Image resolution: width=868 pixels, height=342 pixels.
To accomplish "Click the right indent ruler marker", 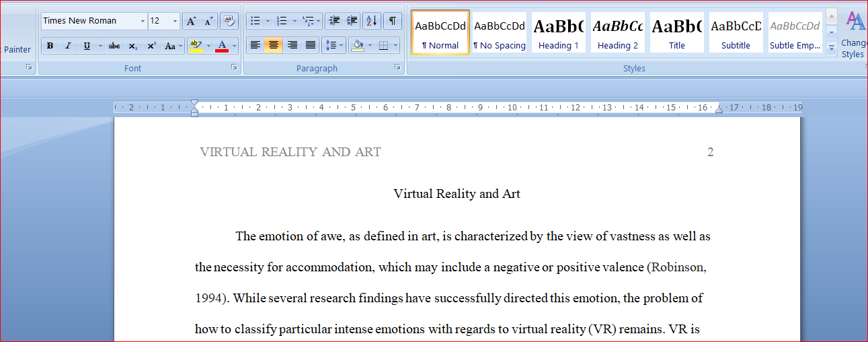I will point(719,108).
